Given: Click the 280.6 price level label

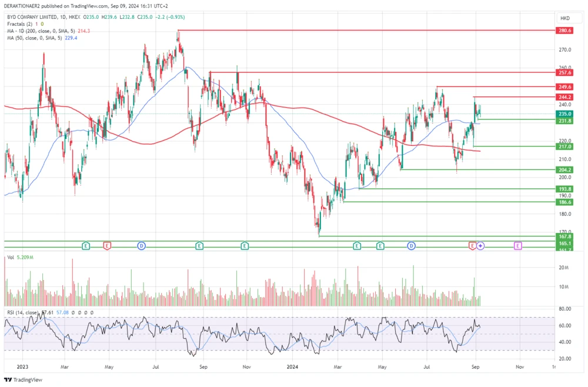Looking at the screenshot, I should tap(564, 30).
